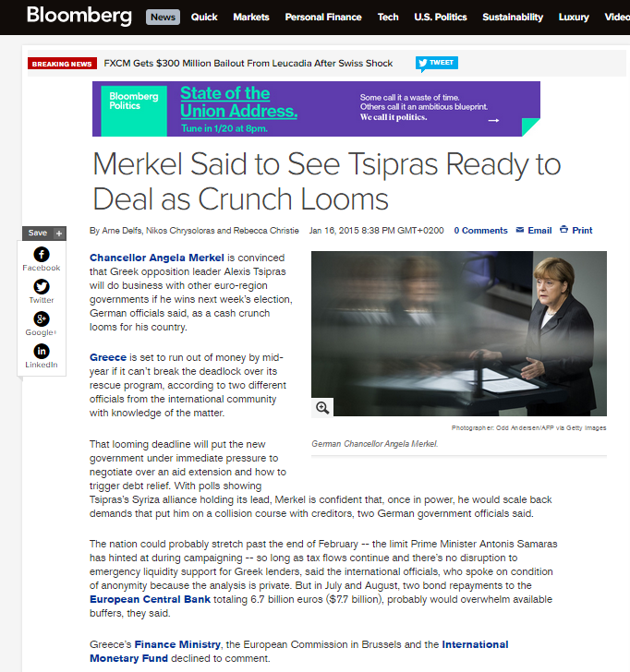This screenshot has width=630, height=672.
Task: Expand the Save plus button
Action: pyautogui.click(x=59, y=234)
